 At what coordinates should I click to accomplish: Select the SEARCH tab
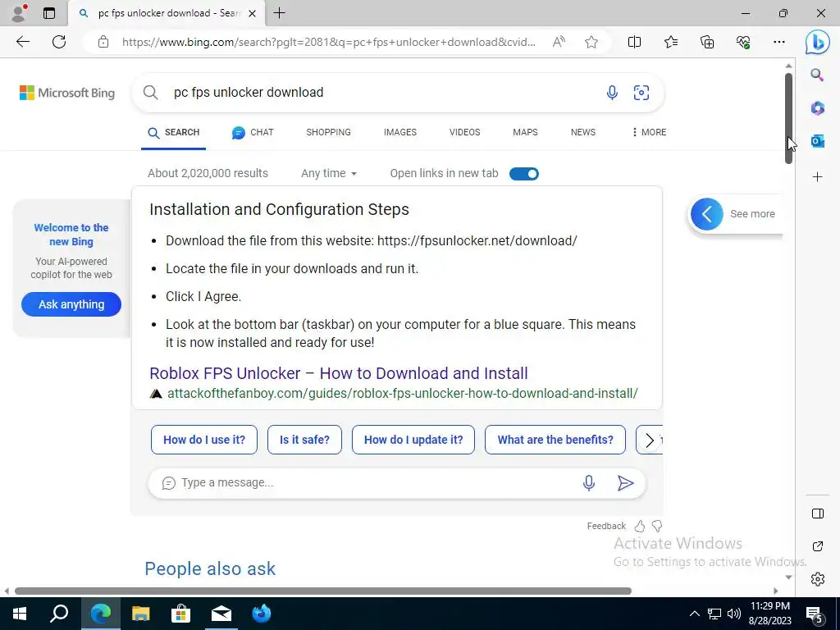(x=174, y=132)
